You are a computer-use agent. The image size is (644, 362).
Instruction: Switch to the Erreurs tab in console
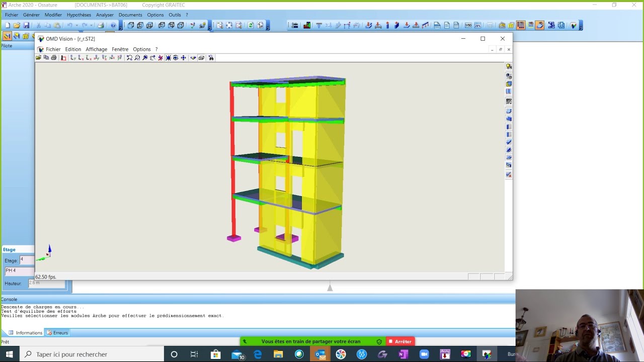tap(57, 333)
